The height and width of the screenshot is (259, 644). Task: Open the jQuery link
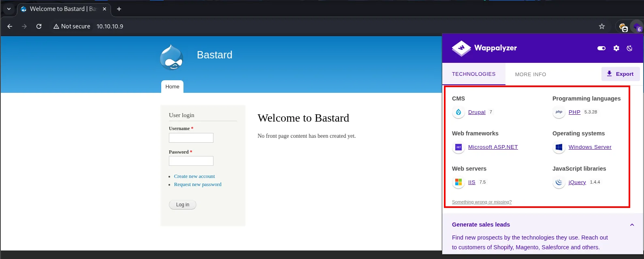coord(577,182)
